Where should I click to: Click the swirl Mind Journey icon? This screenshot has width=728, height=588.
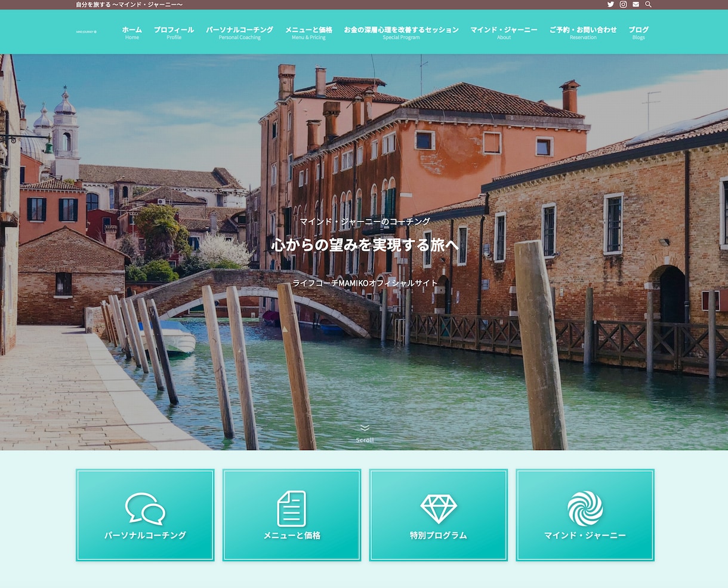pyautogui.click(x=585, y=509)
